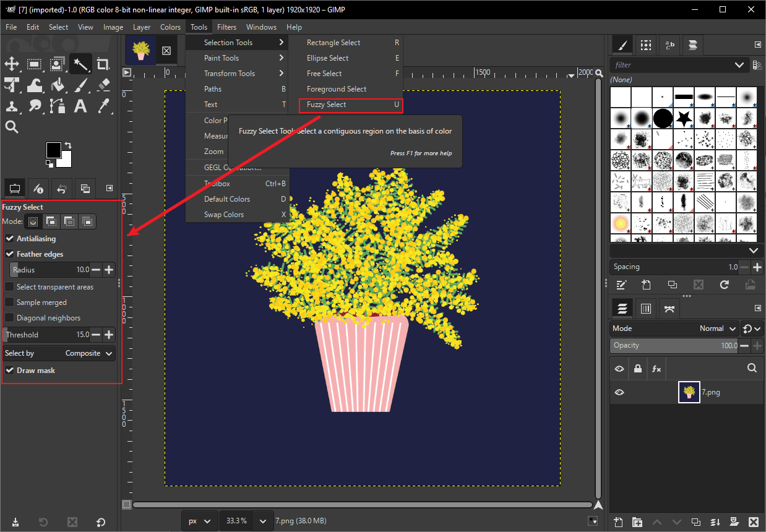The height and width of the screenshot is (532, 766).
Task: Switch to the Patterns dock tab icon
Action: (645, 45)
